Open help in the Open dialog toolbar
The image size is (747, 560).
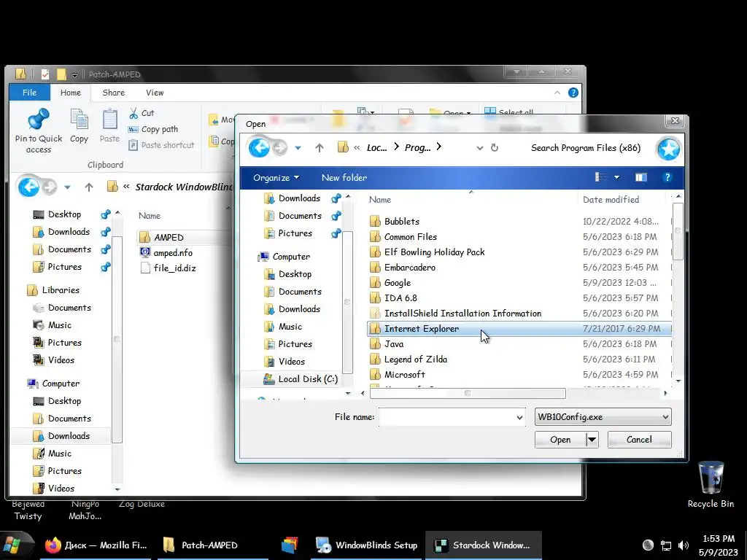(x=667, y=178)
